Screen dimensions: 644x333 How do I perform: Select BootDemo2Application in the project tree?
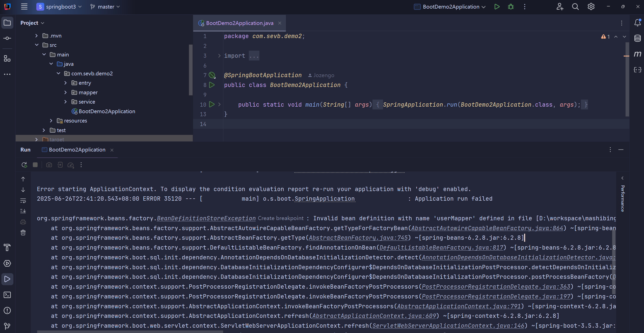coord(107,111)
